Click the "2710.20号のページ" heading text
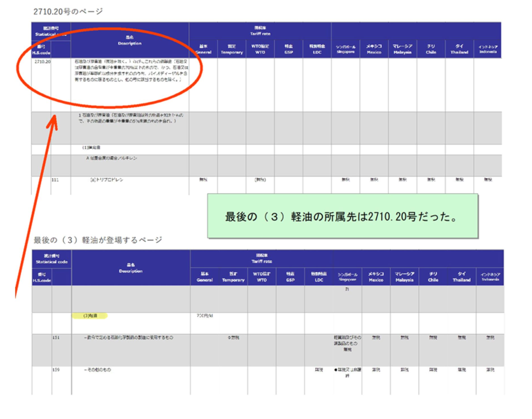Screen dimensions: 532x419 click(x=68, y=11)
